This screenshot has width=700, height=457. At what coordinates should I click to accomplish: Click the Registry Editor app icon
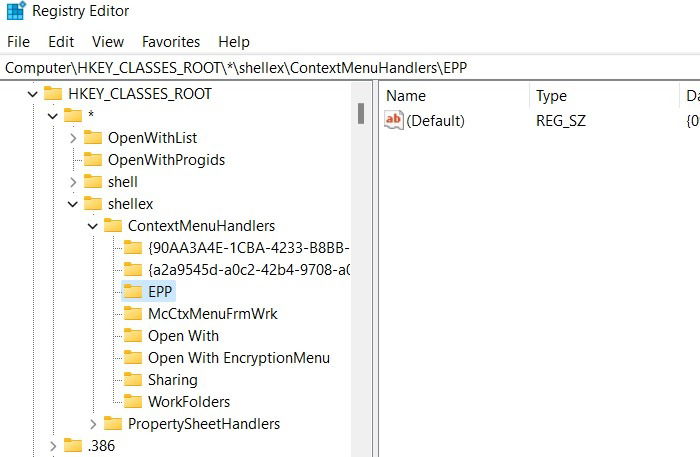pyautogui.click(x=16, y=11)
